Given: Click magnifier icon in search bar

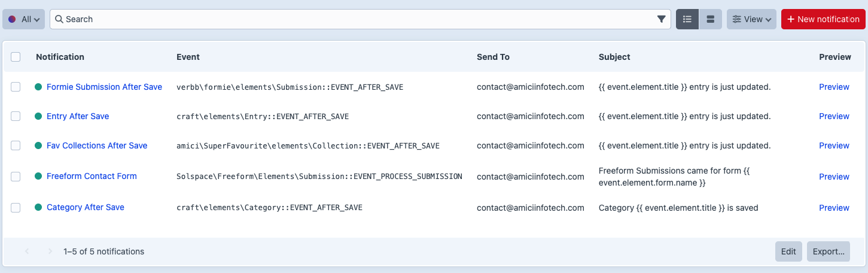Looking at the screenshot, I should point(59,19).
